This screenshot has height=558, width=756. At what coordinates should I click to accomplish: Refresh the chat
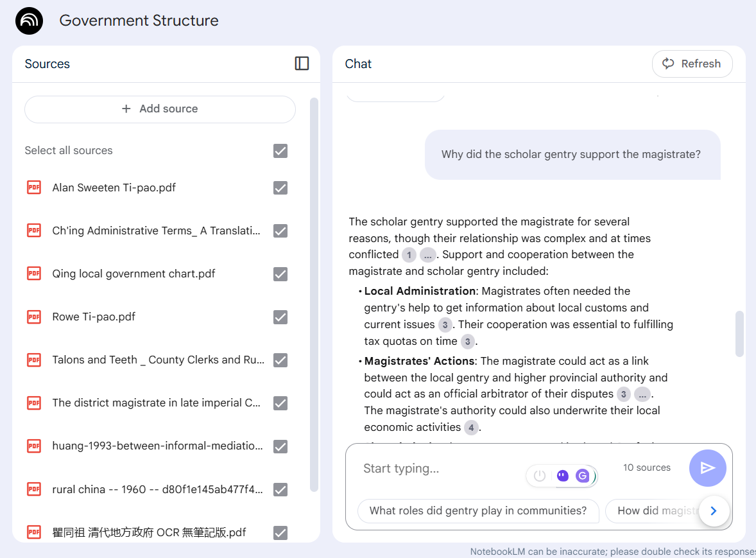tap(692, 64)
